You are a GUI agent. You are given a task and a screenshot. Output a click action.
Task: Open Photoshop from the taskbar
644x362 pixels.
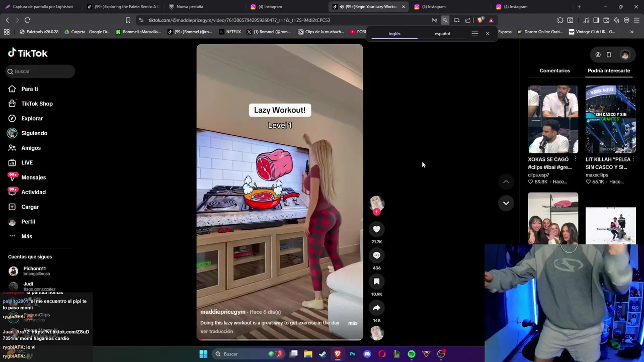pos(352,354)
